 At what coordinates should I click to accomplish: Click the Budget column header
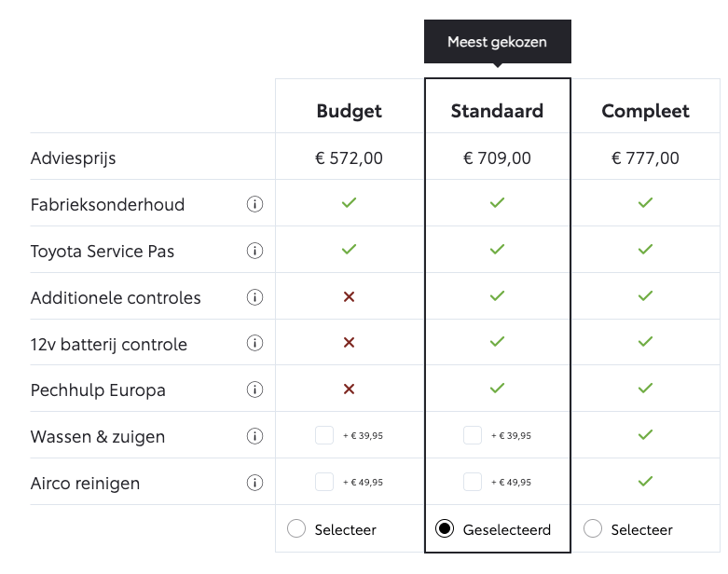click(350, 111)
